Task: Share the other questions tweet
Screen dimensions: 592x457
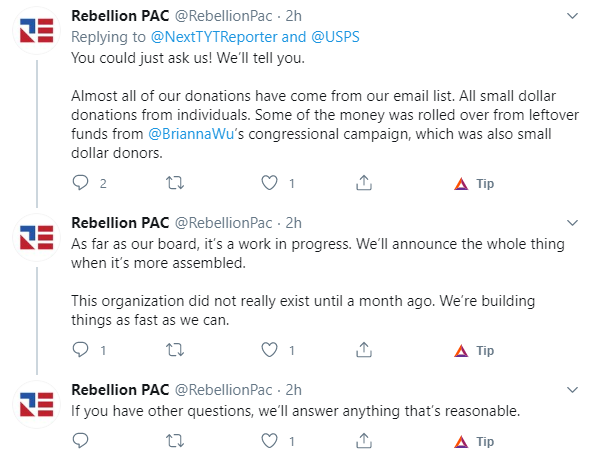Action: pos(364,441)
